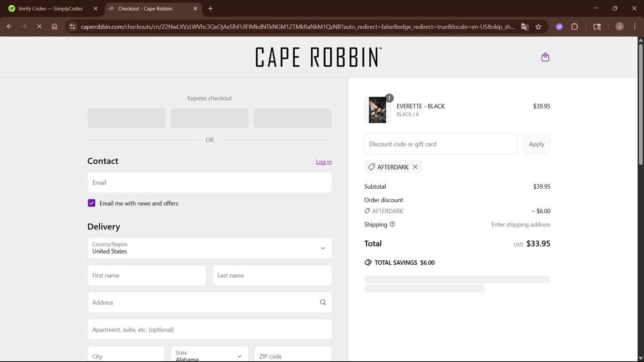
Task: Open the State dropdown
Action: click(210, 354)
